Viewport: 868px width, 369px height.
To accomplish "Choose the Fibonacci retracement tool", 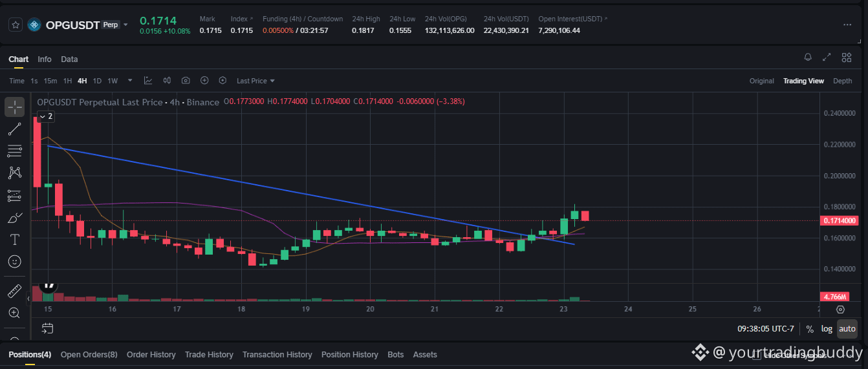I will point(15,151).
